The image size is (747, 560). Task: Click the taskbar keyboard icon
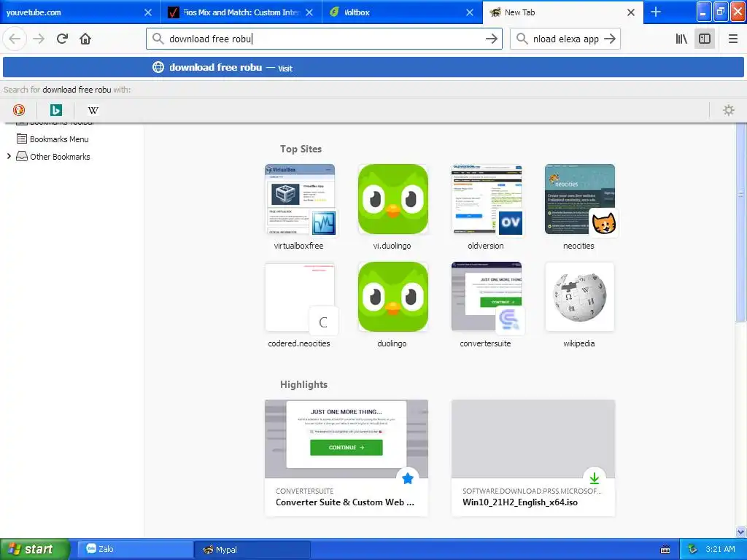(x=665, y=550)
